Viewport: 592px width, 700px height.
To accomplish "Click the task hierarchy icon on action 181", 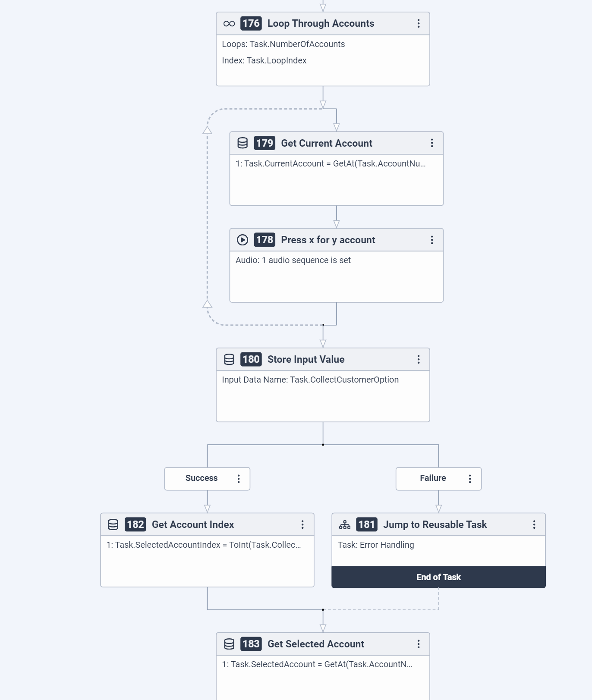I will [344, 524].
